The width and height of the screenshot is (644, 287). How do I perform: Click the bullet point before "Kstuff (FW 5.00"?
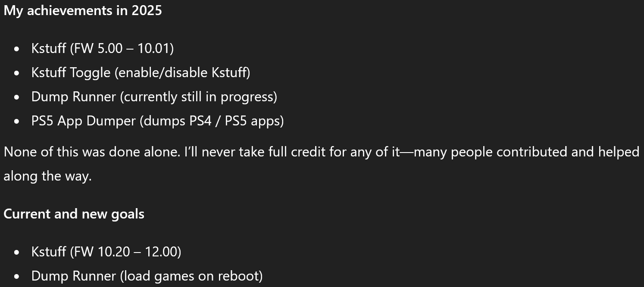pyautogui.click(x=17, y=49)
